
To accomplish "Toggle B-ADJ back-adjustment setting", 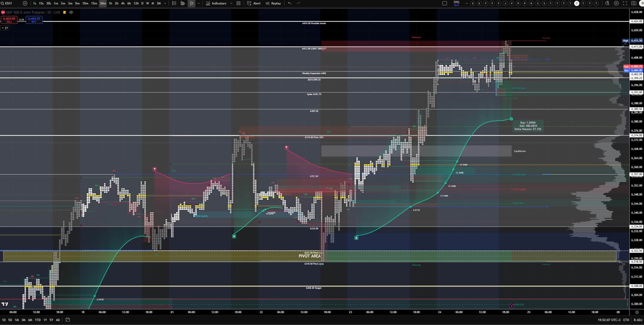I will click(x=638, y=320).
